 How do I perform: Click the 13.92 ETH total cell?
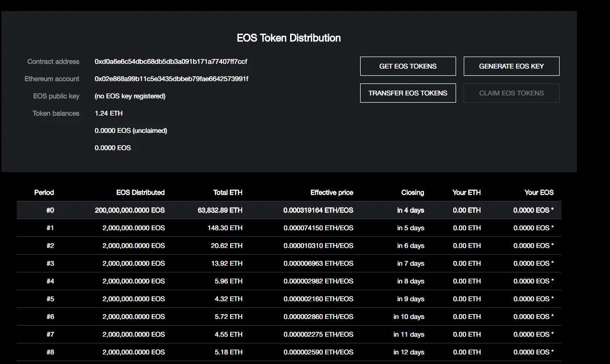(227, 263)
